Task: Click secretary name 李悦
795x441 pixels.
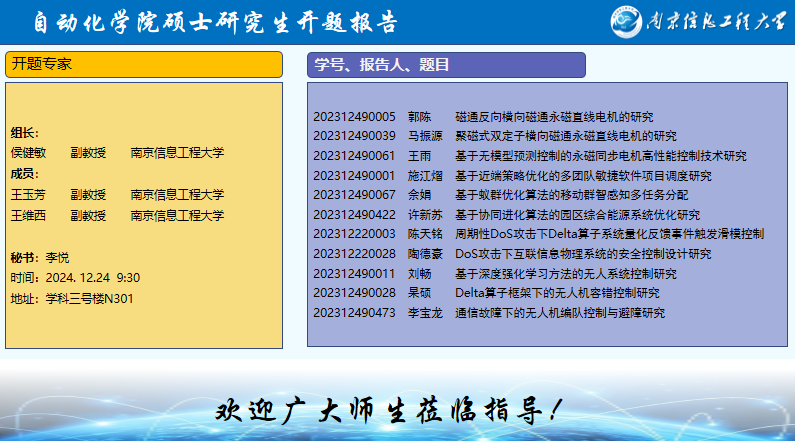Action: click(58, 257)
